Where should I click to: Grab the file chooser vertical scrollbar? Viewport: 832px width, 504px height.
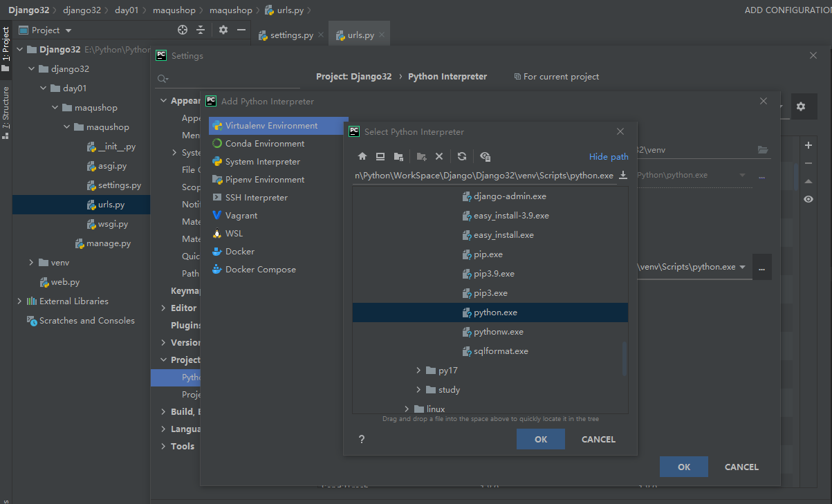coord(624,360)
